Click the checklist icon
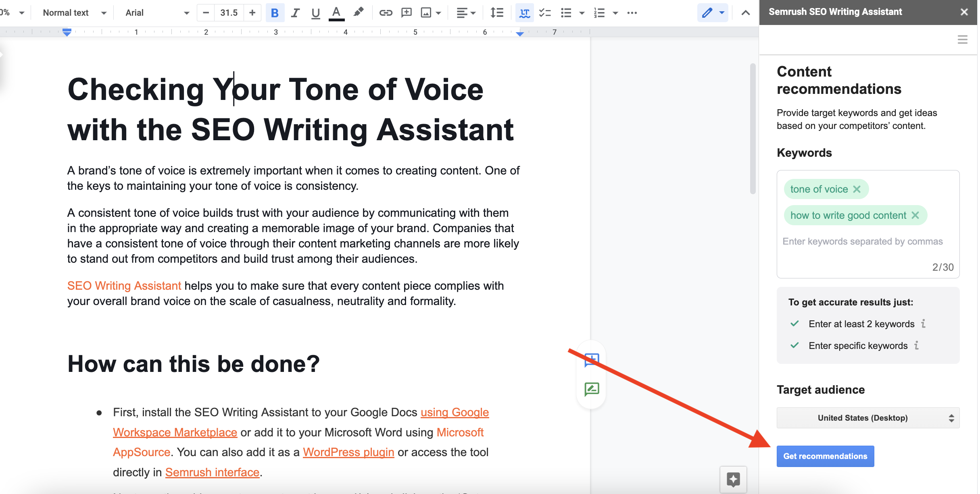This screenshot has width=980, height=494. (x=545, y=13)
